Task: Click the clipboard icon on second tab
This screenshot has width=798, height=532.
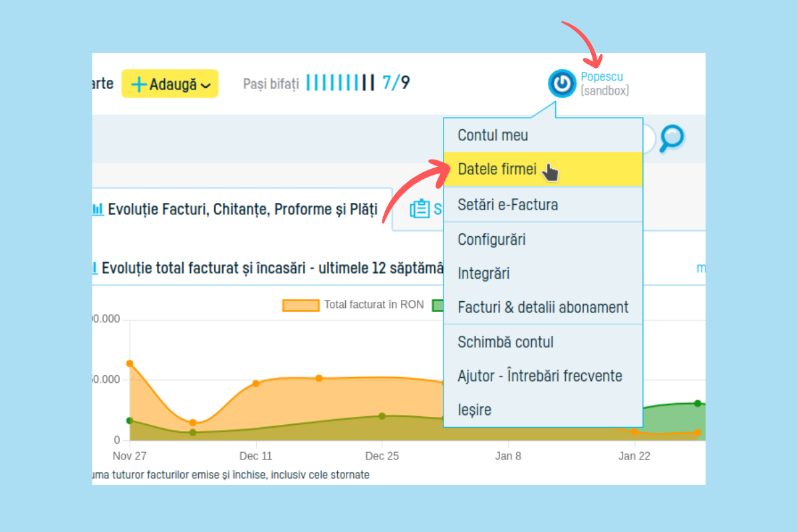Action: (x=420, y=209)
